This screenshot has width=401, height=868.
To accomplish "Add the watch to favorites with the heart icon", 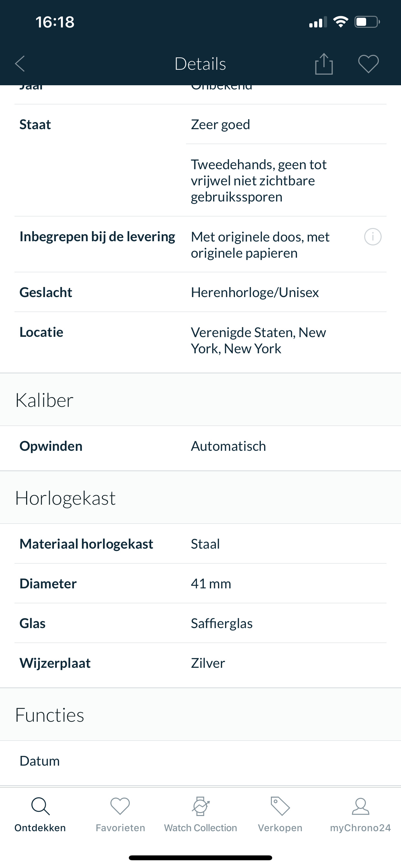I will click(x=368, y=64).
